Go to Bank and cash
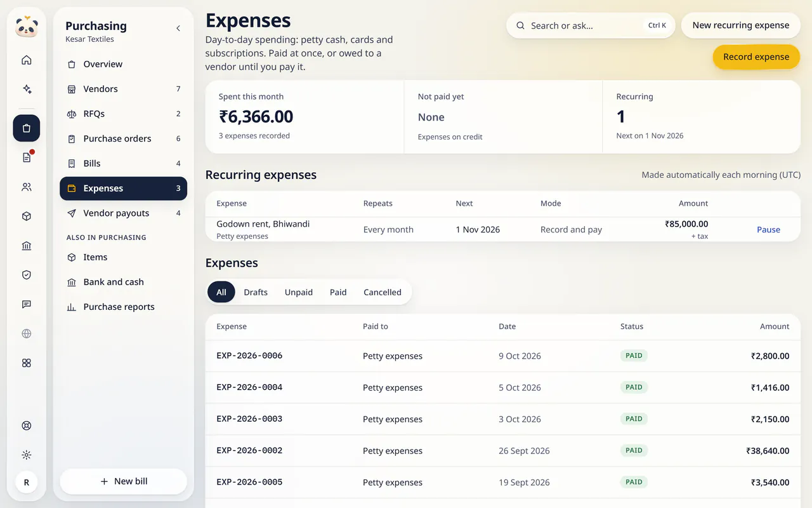This screenshot has height=508, width=812. tap(123, 282)
